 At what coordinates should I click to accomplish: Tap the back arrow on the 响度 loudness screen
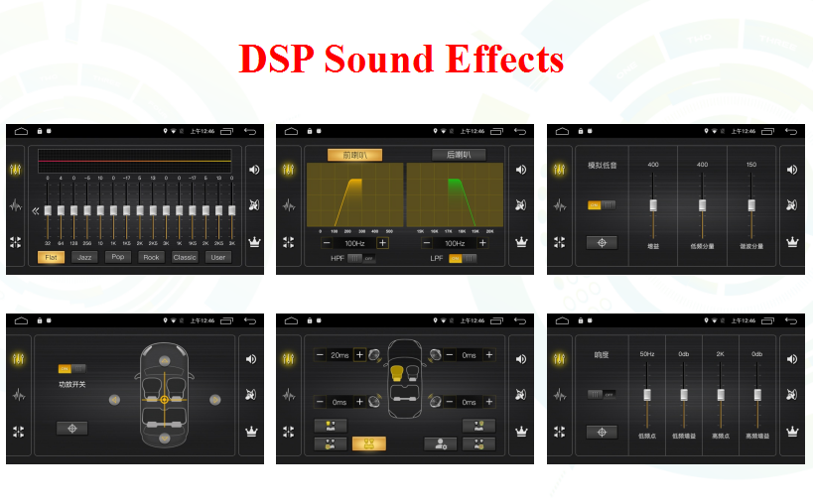pos(791,321)
